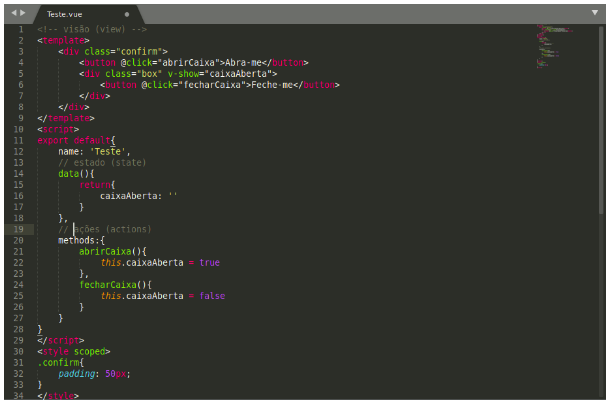The width and height of the screenshot is (610, 404).
Task: Click the 'padding' property name
Action: [x=77, y=374]
